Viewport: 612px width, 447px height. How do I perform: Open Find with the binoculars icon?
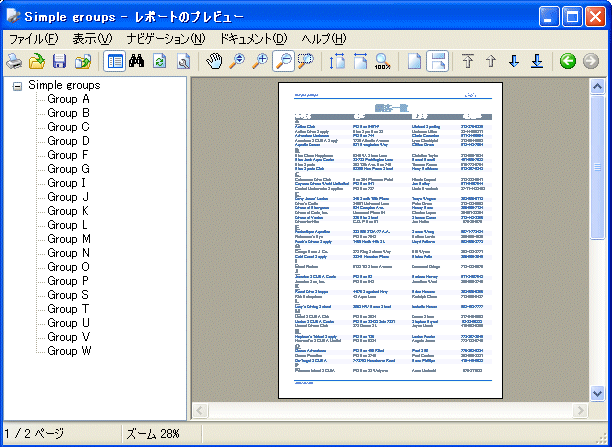(x=137, y=61)
